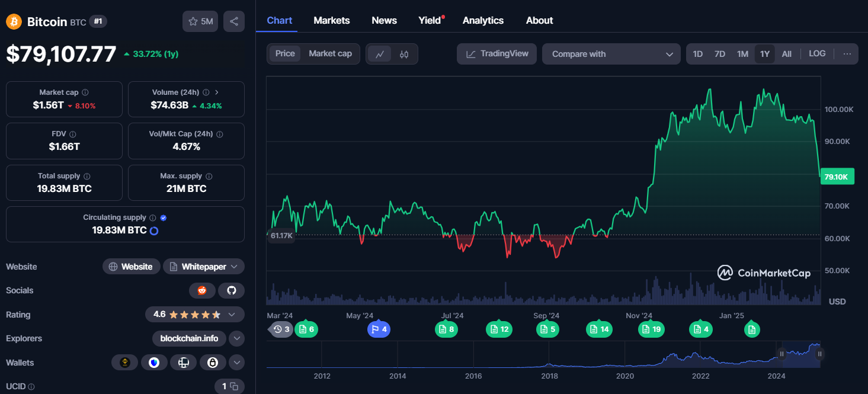
Task: Set chart range to All
Action: pyautogui.click(x=787, y=54)
